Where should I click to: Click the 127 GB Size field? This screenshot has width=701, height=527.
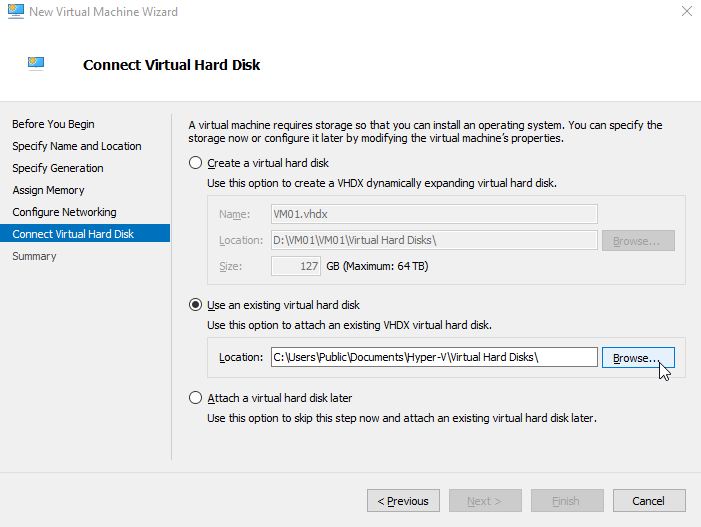pyautogui.click(x=296, y=266)
